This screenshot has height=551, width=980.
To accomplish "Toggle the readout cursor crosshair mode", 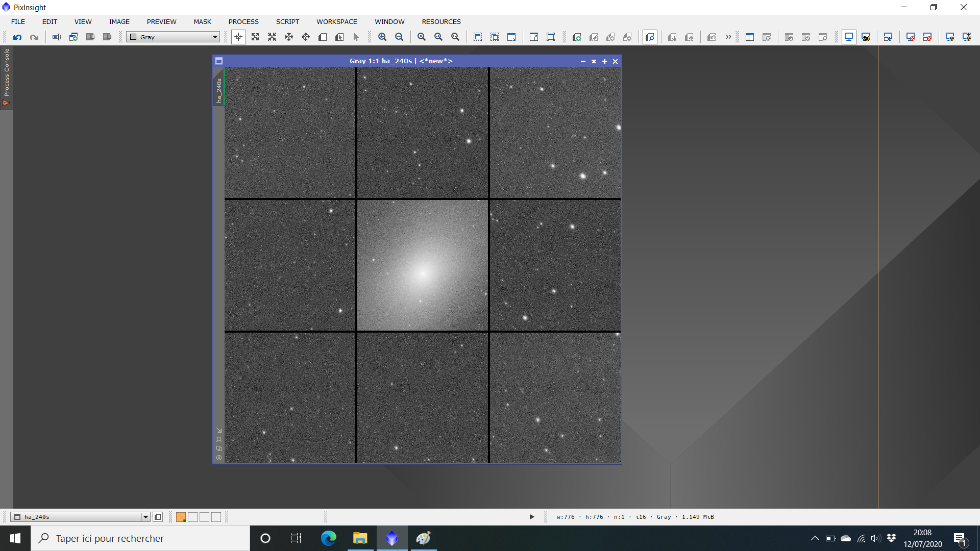I will 238,37.
